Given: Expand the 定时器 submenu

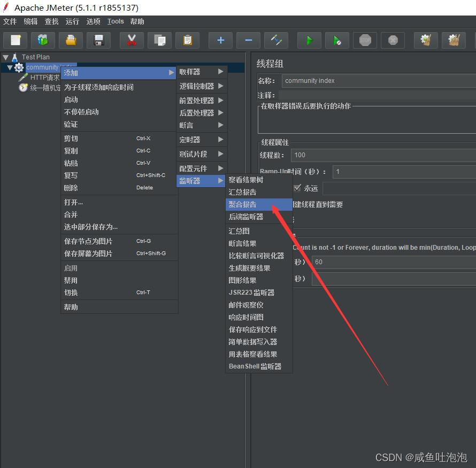Looking at the screenshot, I should pyautogui.click(x=202, y=140).
